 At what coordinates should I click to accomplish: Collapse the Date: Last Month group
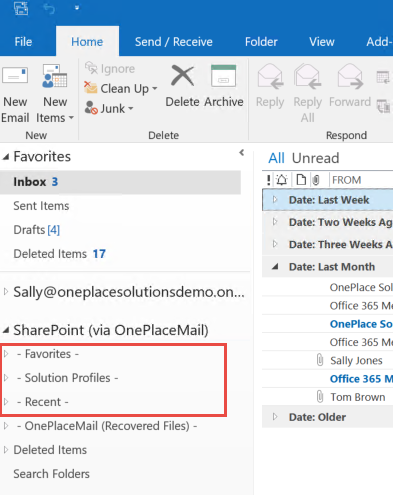[x=275, y=266]
